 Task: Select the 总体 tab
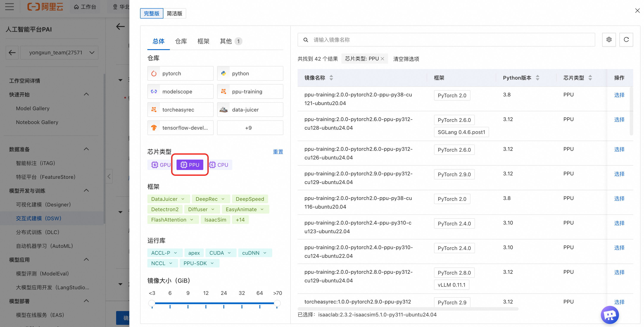158,41
